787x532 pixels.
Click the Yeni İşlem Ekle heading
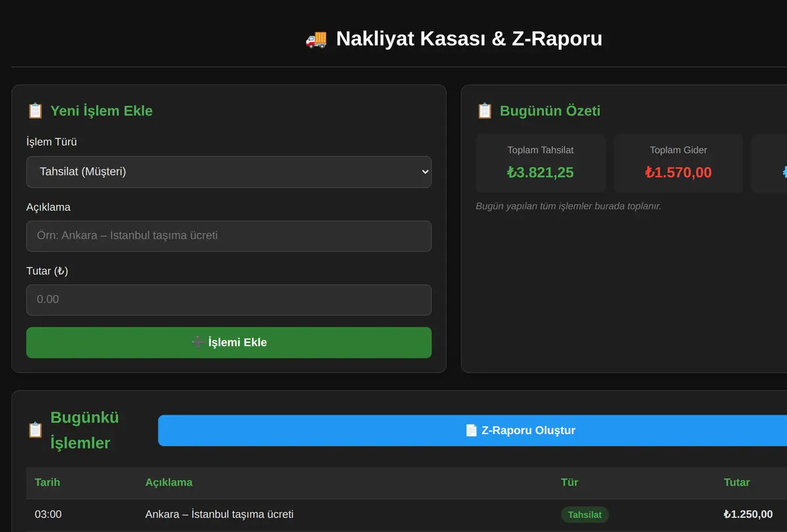pyautogui.click(x=102, y=111)
